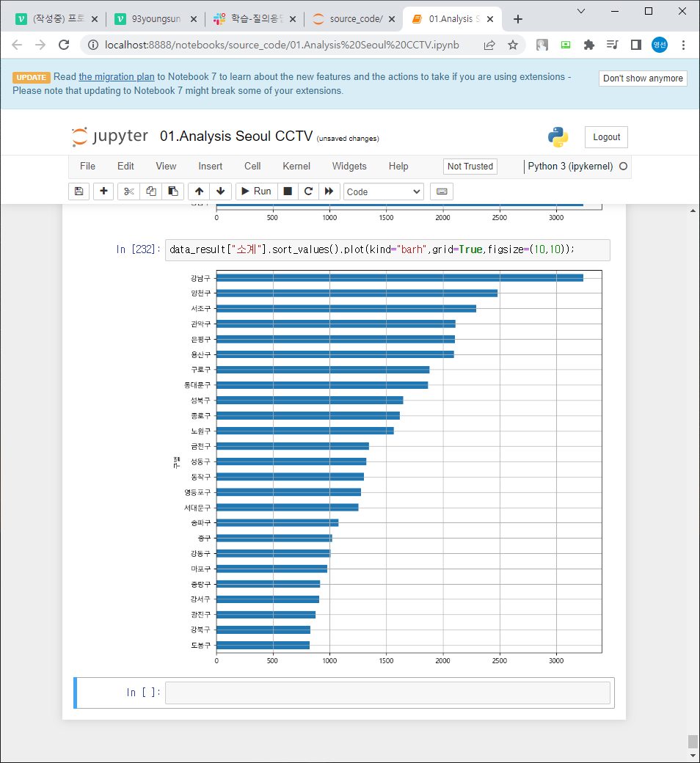Screen dimensions: 700x763
Task: Click the URL address bar
Action: (281, 45)
